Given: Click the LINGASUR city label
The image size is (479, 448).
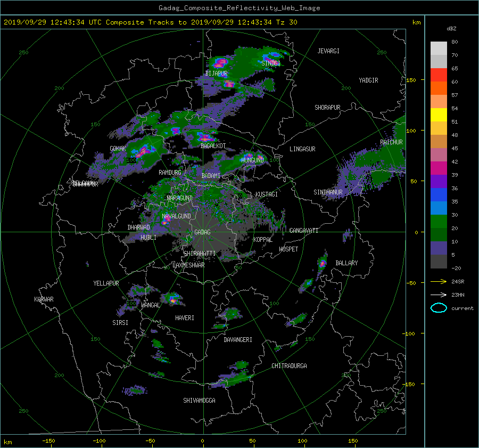Looking at the screenshot, I should click(x=302, y=149).
